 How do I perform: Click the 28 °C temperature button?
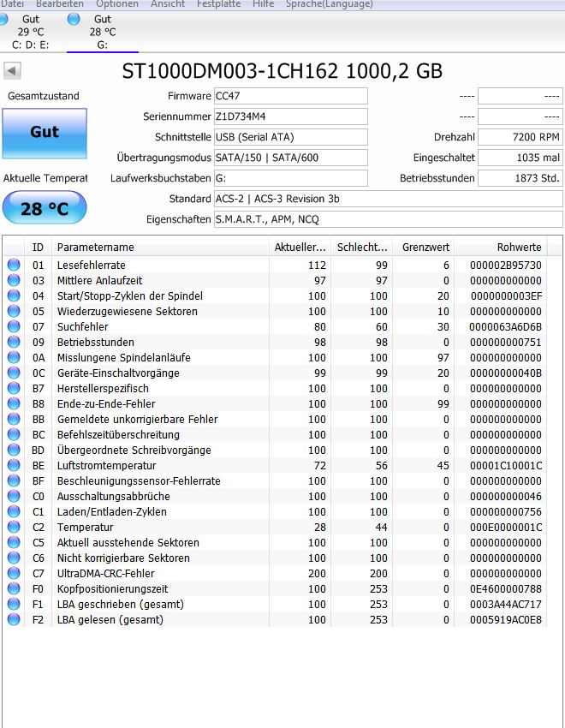45,208
